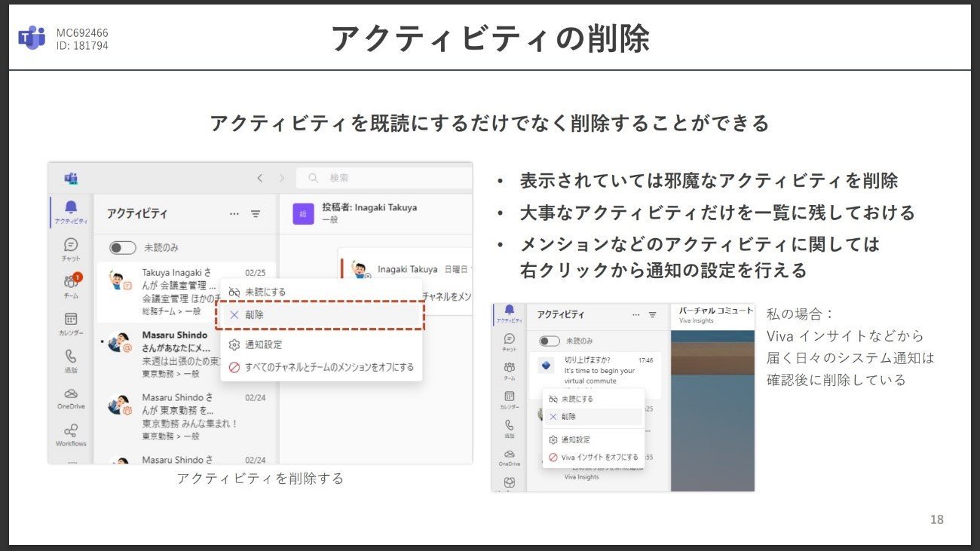
Task: Toggle 未読のみ switch in the Viva Insights screenshot
Action: point(550,341)
